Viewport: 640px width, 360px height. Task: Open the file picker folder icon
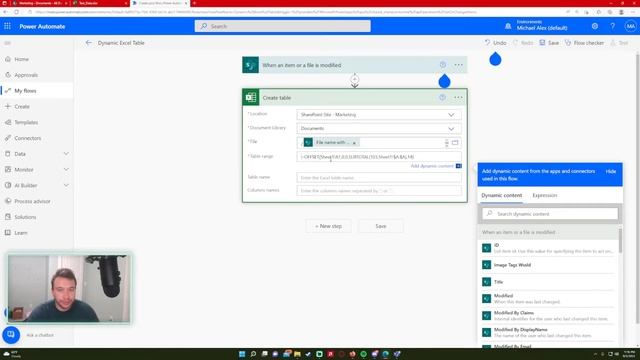455,142
